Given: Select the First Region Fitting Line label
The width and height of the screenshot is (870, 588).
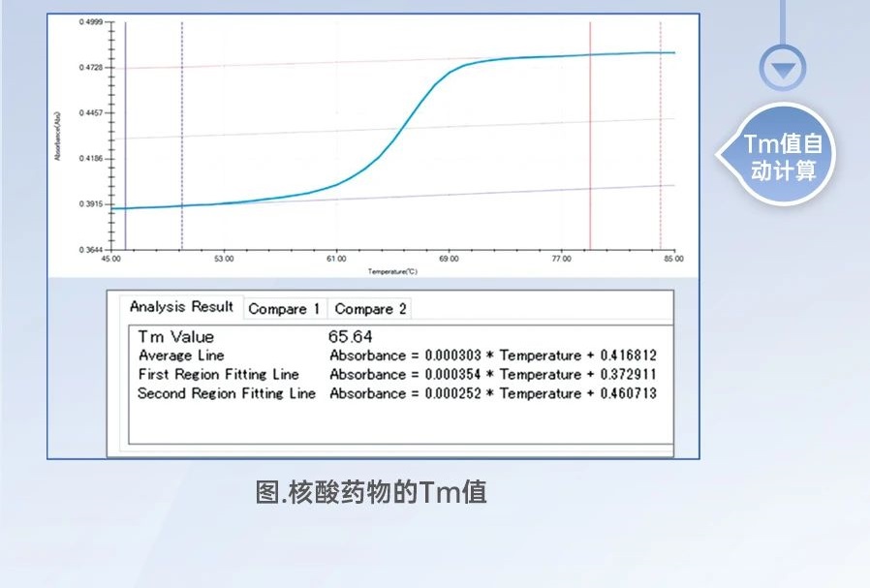Looking at the screenshot, I should pyautogui.click(x=219, y=374).
